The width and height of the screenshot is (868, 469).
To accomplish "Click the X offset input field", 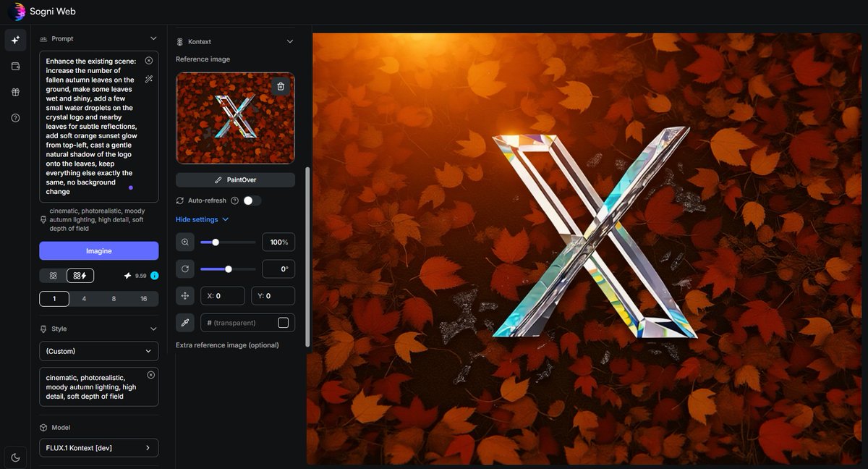I will (x=222, y=295).
